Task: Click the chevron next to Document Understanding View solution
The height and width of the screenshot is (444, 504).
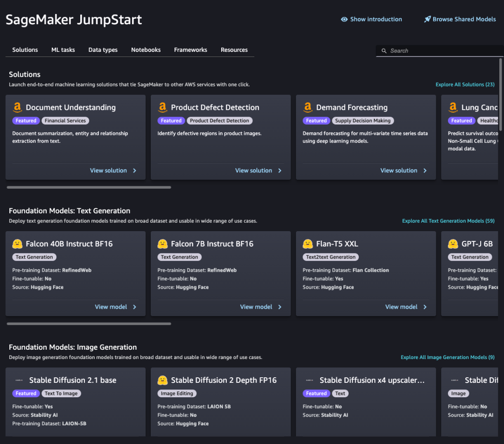Action: coord(135,171)
